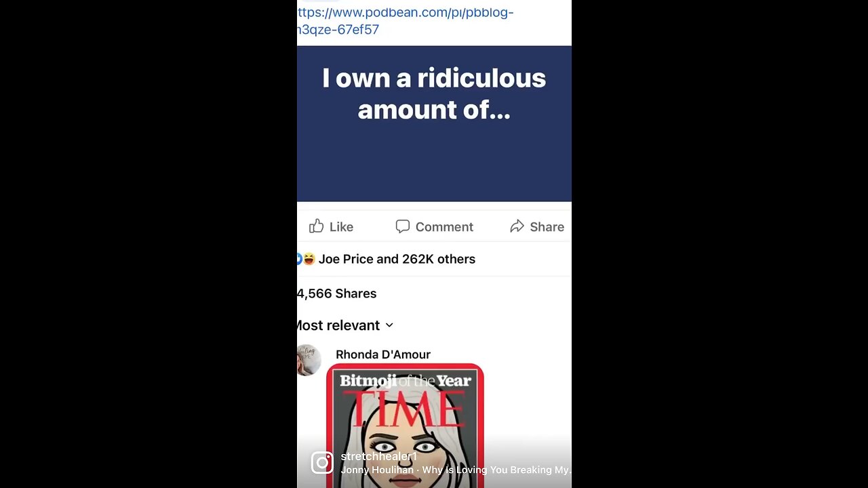Open the Bitmoji of the Year TIME image
Image resolution: width=868 pixels, height=488 pixels.
click(405, 426)
